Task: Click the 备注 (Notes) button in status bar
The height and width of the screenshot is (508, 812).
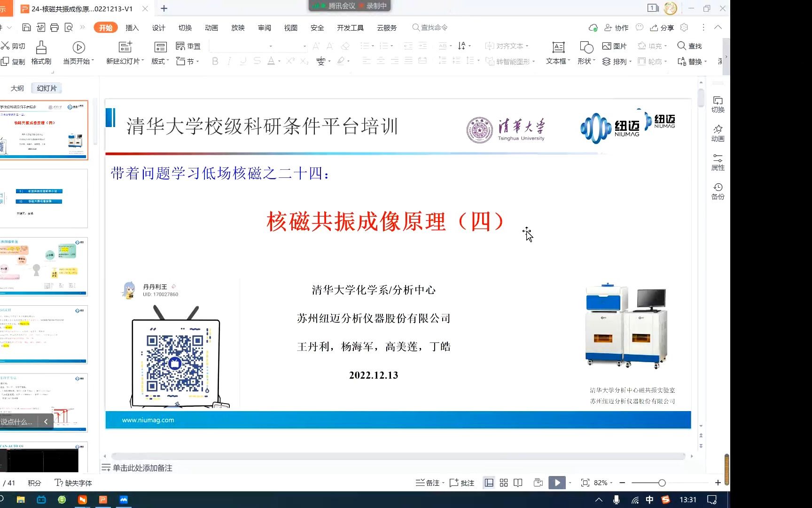Action: pos(426,482)
